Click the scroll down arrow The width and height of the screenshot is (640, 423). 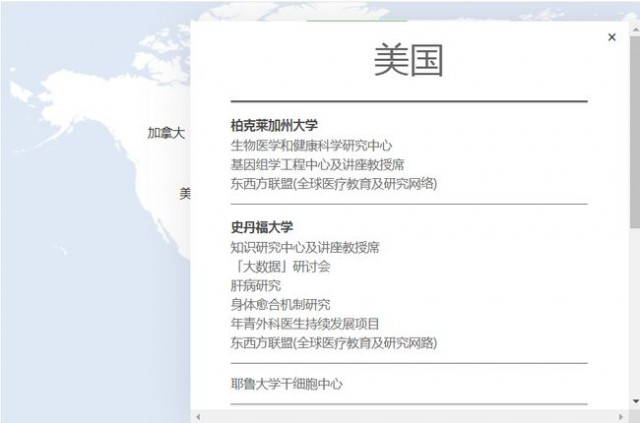636,402
